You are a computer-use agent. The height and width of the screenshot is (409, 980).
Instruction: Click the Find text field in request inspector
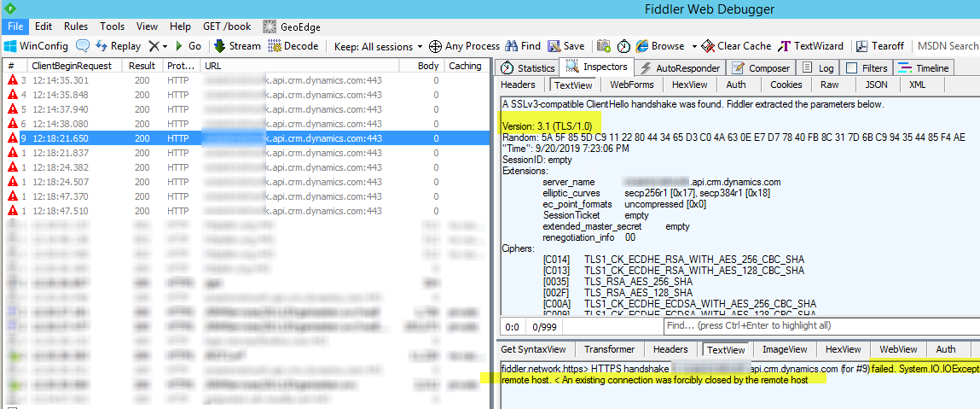tap(821, 326)
